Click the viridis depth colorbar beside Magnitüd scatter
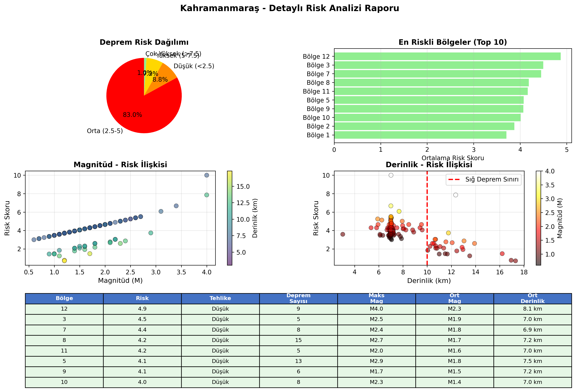Screen dimensions: 576x392 click(230, 218)
